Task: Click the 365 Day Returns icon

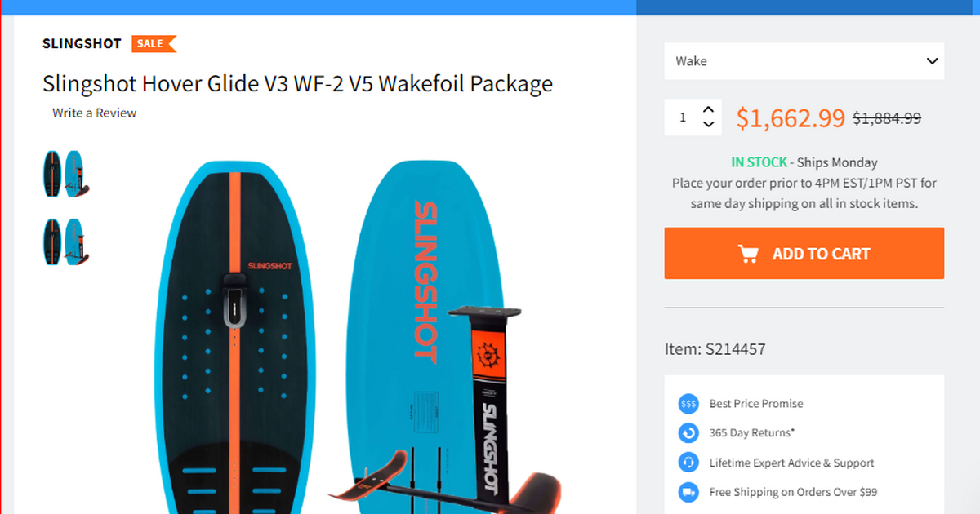Action: tap(688, 433)
